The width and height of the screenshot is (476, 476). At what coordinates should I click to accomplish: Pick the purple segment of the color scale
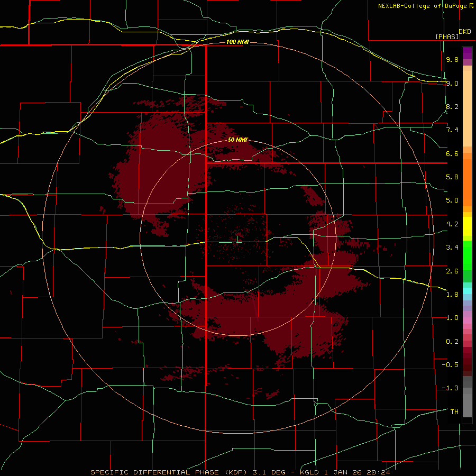coord(467,53)
